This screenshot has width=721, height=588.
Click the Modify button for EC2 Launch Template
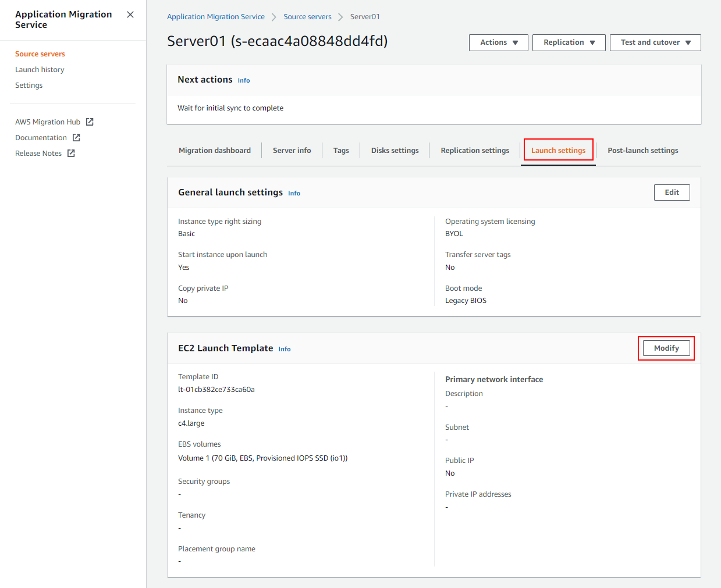666,348
